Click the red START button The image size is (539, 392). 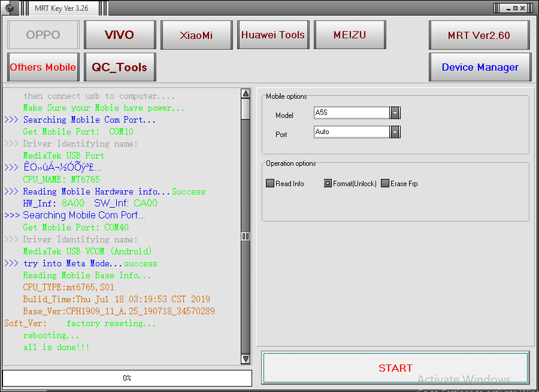(395, 367)
